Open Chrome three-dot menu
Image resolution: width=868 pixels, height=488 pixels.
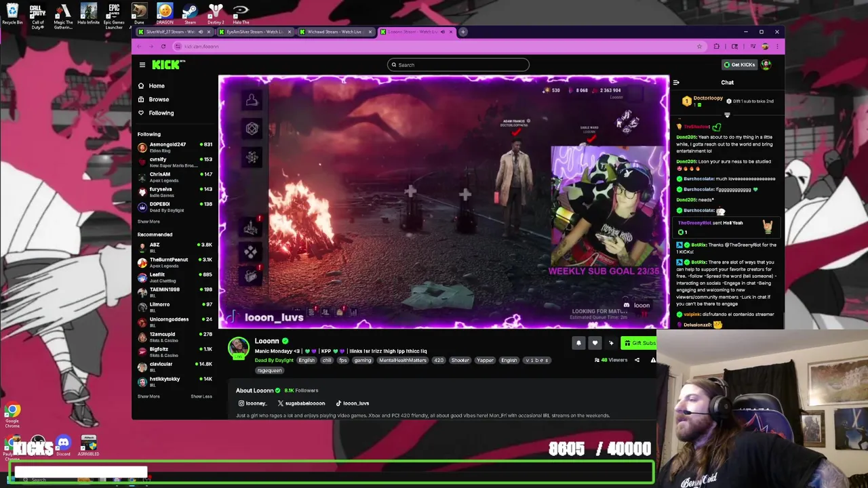(777, 46)
